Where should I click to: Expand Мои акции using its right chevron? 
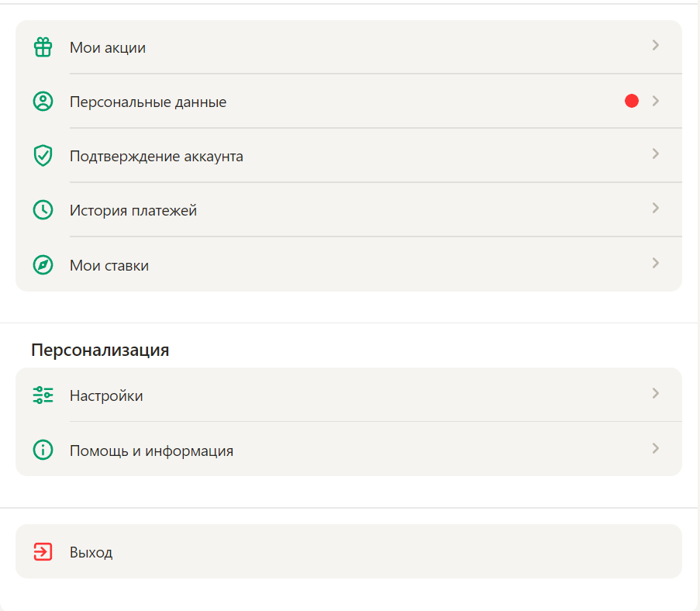pyautogui.click(x=655, y=45)
